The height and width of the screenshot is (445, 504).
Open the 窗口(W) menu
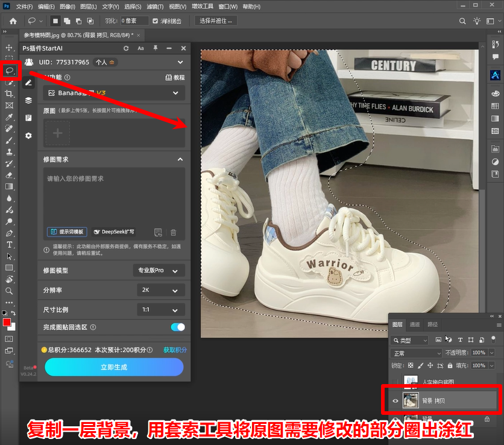(228, 7)
